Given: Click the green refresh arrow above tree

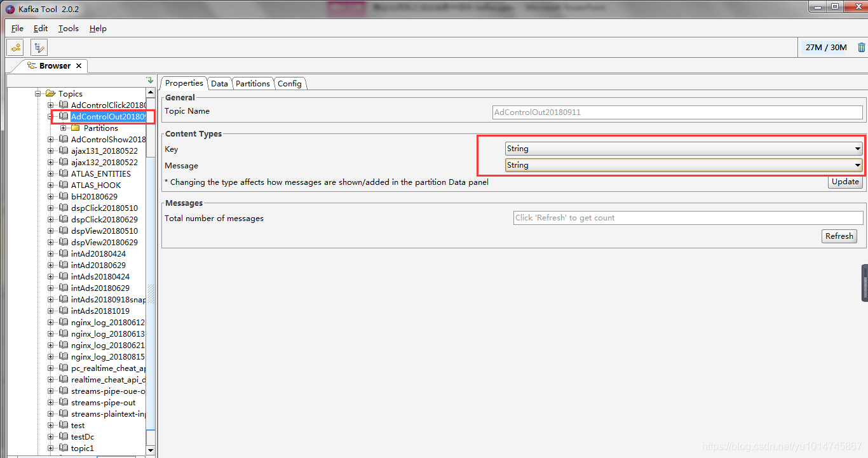Looking at the screenshot, I should [x=150, y=81].
